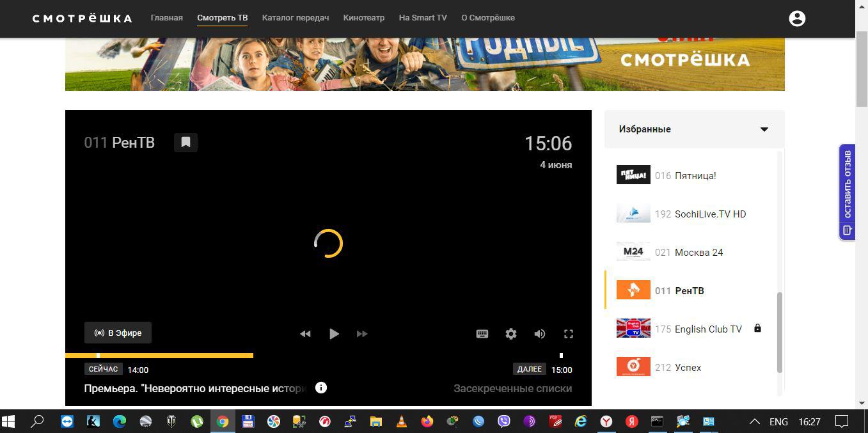This screenshot has width=868, height=433.
Task: Open the keyboard shortcuts icon
Action: [x=482, y=334]
